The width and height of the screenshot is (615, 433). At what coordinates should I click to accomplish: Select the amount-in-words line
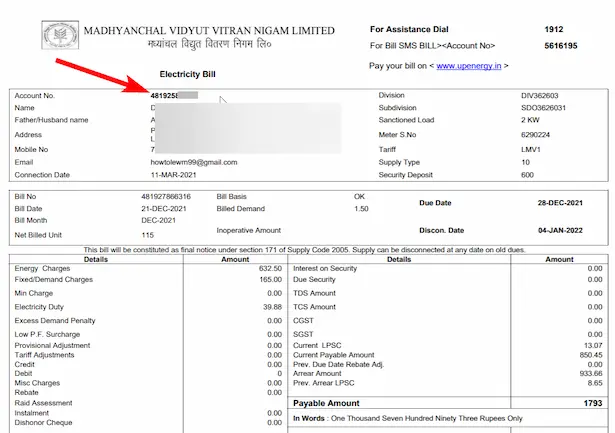tap(408, 418)
